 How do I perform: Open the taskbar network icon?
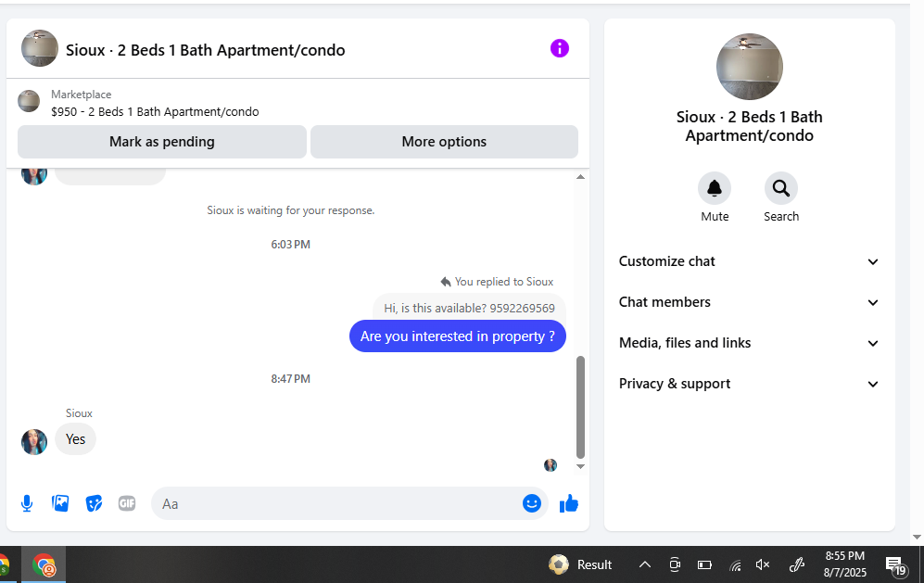click(735, 564)
